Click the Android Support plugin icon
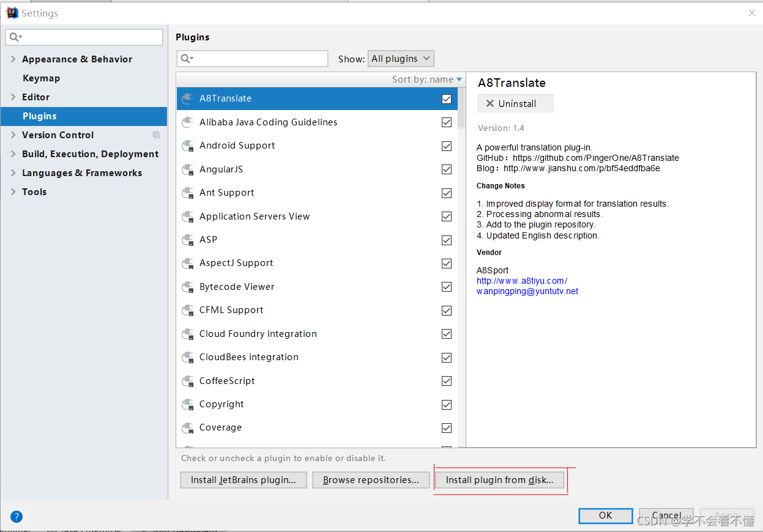763x532 pixels. coord(188,146)
